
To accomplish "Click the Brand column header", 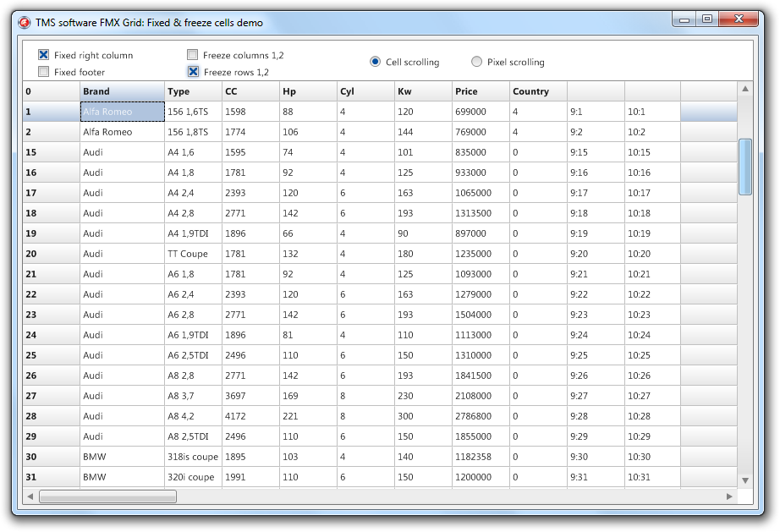I will tap(123, 91).
